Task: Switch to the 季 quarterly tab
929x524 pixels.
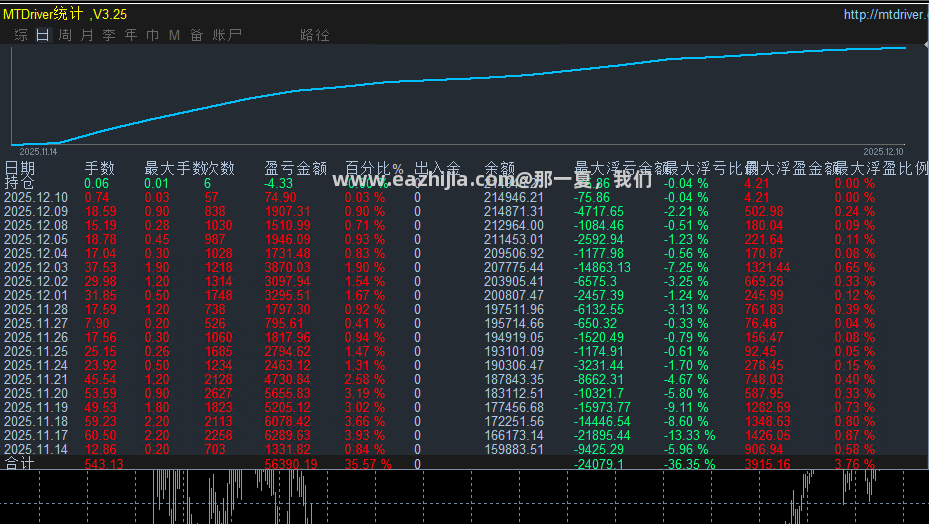Action: tap(109, 35)
